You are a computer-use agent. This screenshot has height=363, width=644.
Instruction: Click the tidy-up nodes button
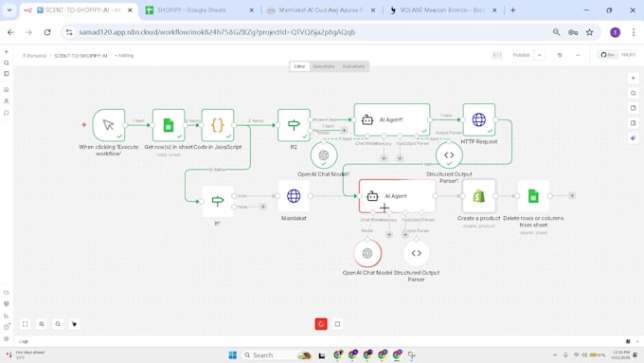click(74, 324)
